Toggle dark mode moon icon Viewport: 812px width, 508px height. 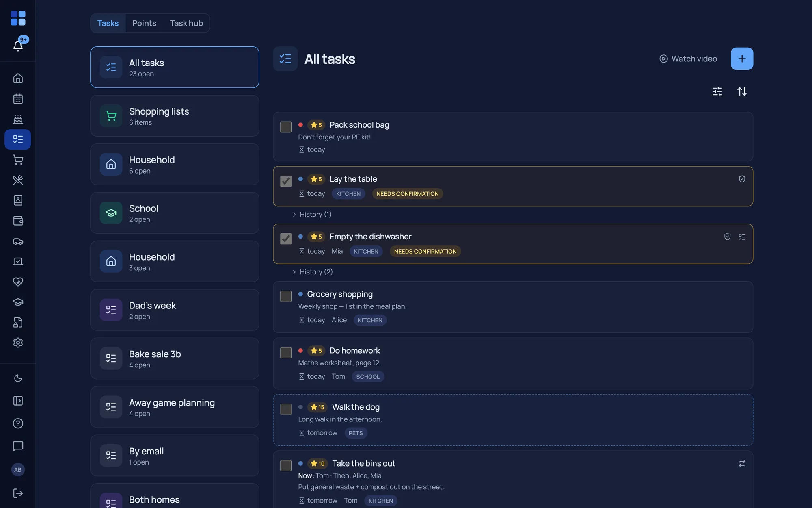[18, 378]
